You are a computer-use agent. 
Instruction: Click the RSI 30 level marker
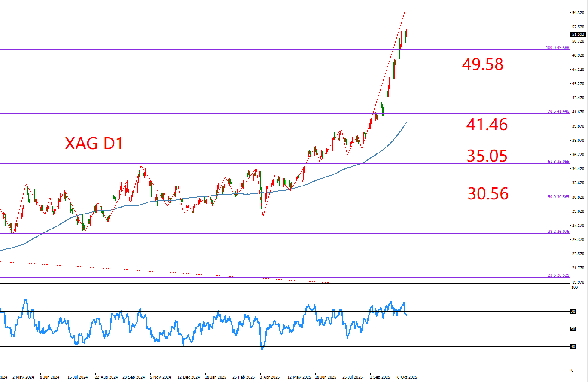[x=573, y=346]
